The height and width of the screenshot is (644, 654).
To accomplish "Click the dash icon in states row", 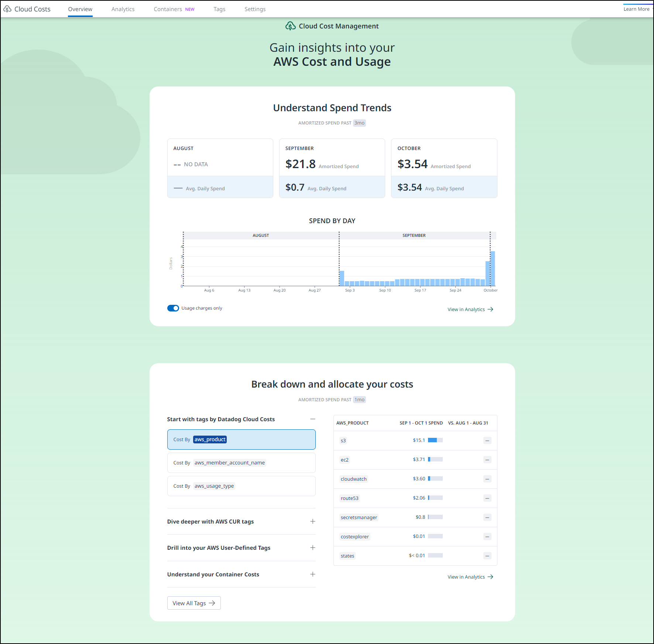I will point(487,556).
